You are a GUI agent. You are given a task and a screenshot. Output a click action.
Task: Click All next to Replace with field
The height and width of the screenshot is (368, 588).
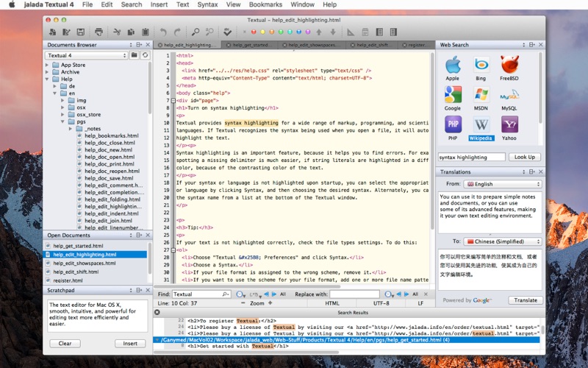(415, 294)
